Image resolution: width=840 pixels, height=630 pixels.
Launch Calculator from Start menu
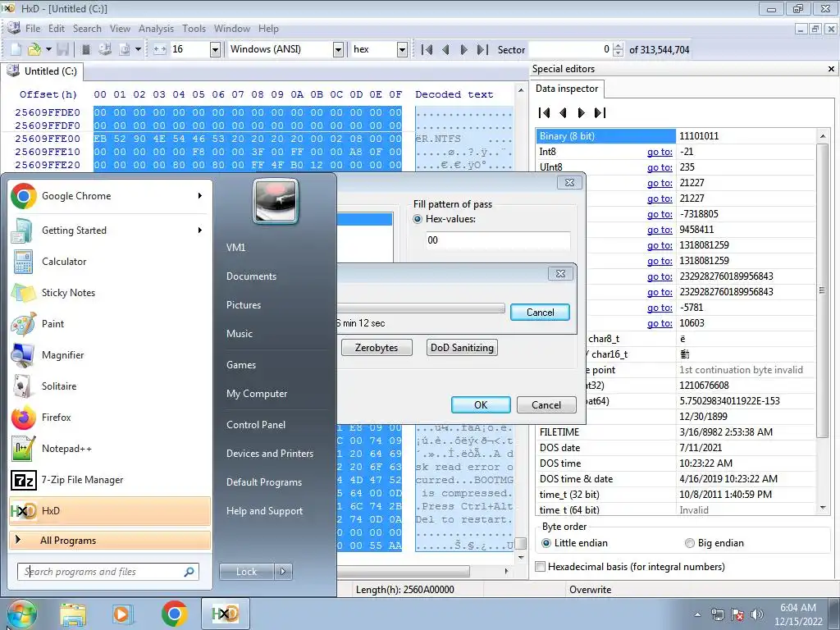click(x=110, y=262)
